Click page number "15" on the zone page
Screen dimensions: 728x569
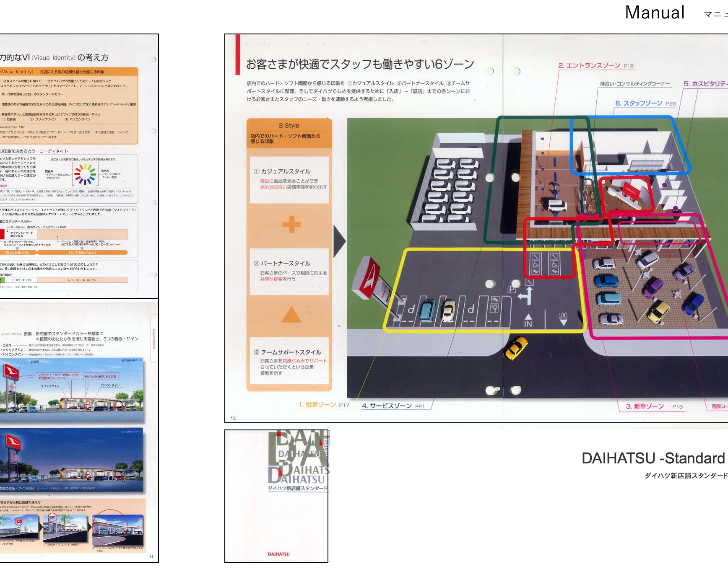233,418
